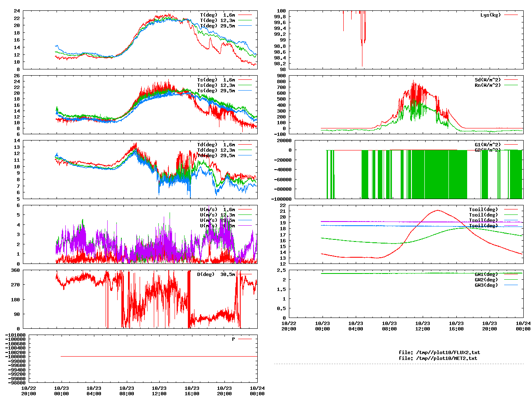Pick the 'Ts(deg) 29.5m' legend label

216,91
